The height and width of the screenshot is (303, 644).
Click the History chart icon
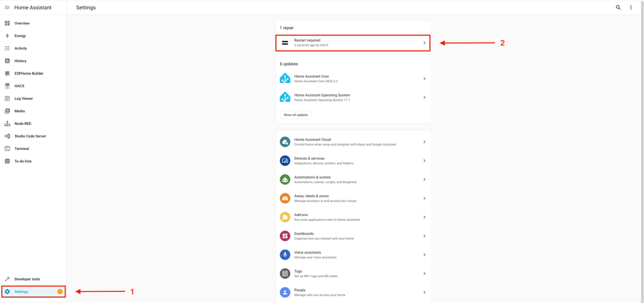coord(8,61)
